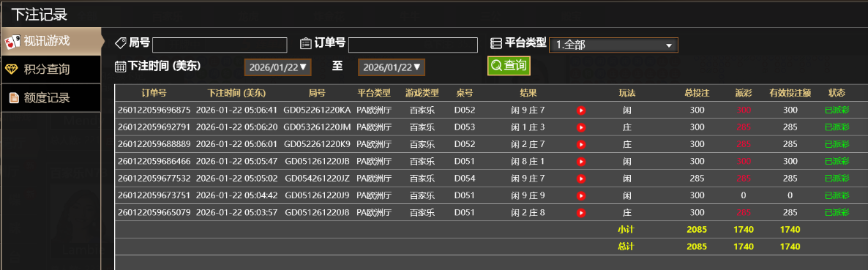Click table number D054
868x270 pixels.
coord(465,179)
